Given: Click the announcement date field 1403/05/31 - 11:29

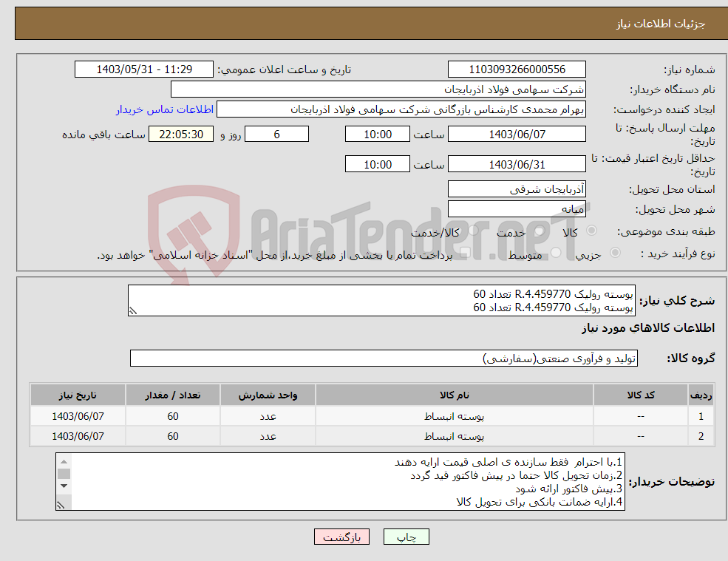Looking at the screenshot, I should (x=144, y=69).
